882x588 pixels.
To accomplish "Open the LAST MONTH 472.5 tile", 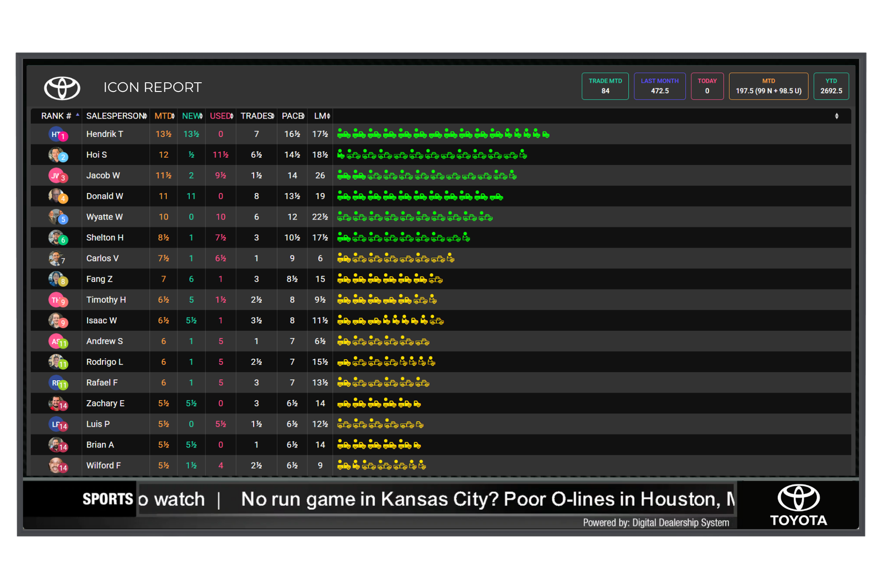I will pyautogui.click(x=659, y=87).
